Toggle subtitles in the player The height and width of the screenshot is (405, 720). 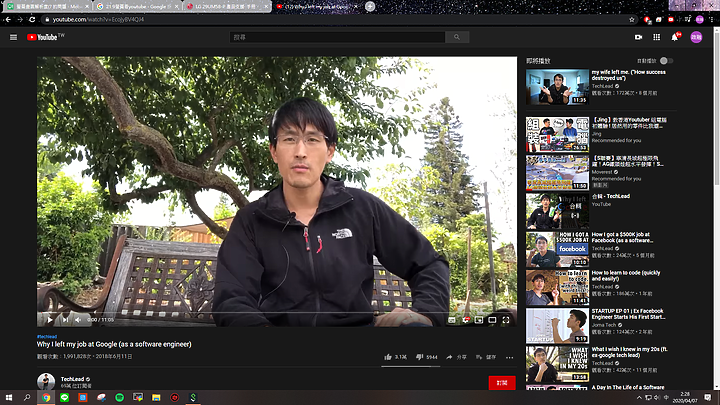[x=452, y=320]
